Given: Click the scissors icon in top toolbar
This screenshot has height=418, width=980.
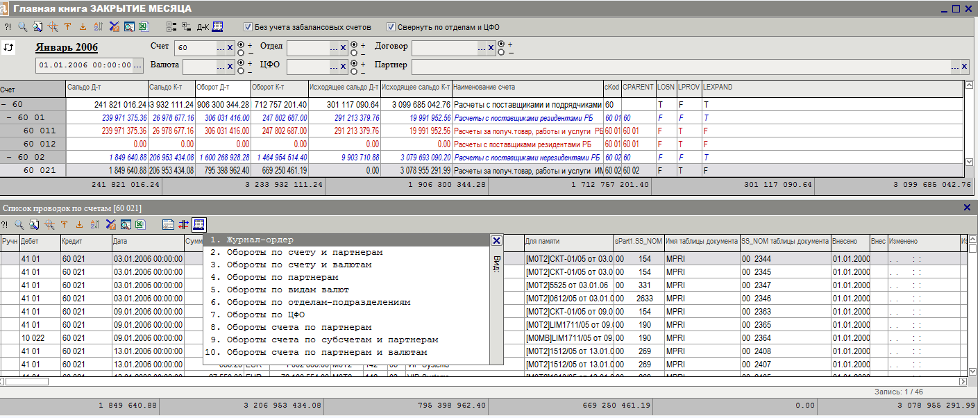Looking at the screenshot, I should [114, 27].
